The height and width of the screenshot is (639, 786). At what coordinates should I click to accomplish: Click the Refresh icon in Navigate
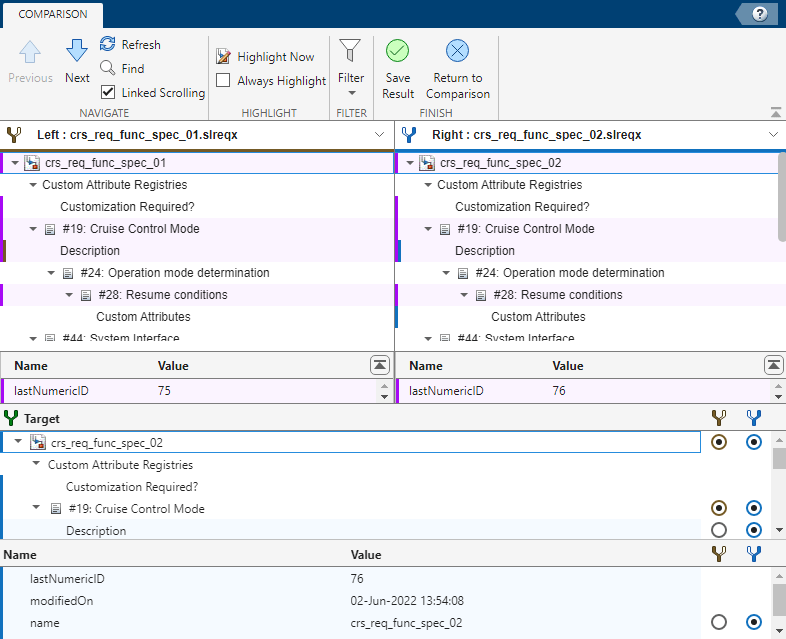pyautogui.click(x=108, y=44)
